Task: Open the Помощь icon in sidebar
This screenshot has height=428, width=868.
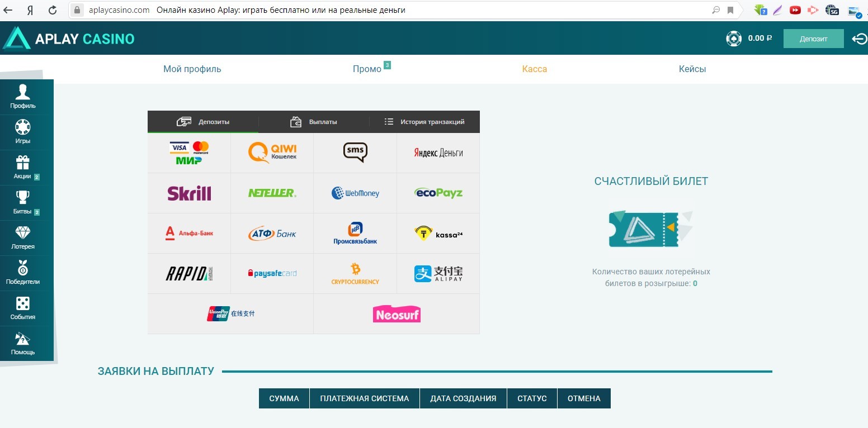Action: coord(23,344)
